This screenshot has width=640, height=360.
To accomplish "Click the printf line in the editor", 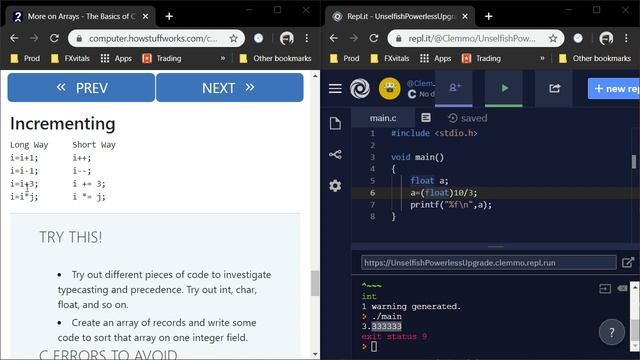I will 451,204.
